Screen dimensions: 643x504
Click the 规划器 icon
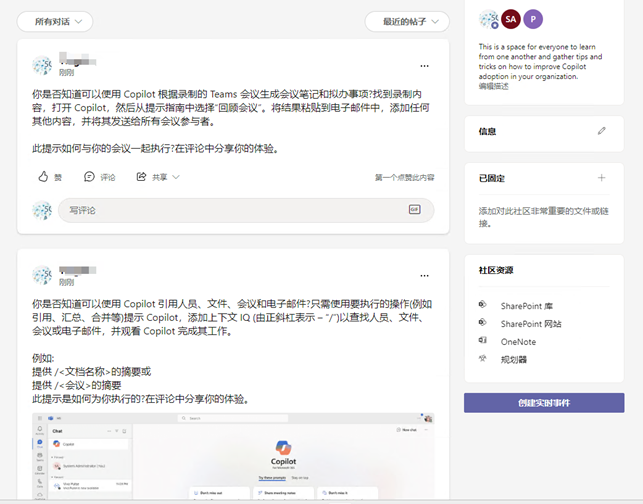483,358
